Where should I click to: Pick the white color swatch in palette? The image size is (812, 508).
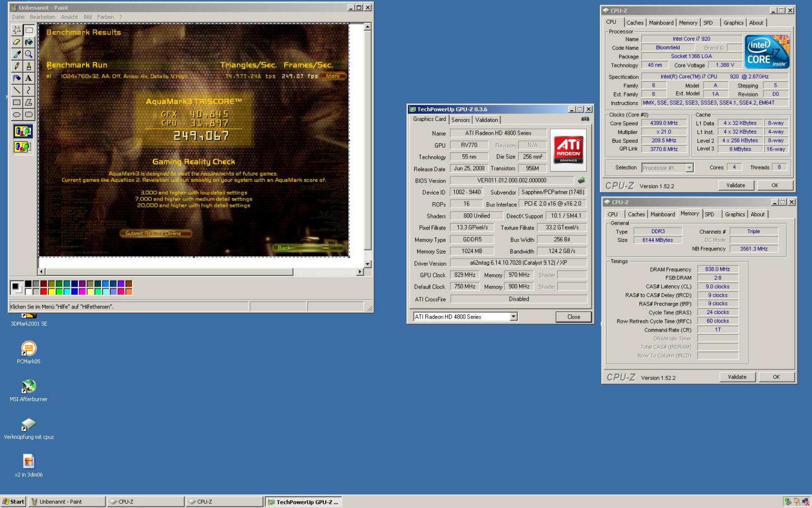click(28, 292)
